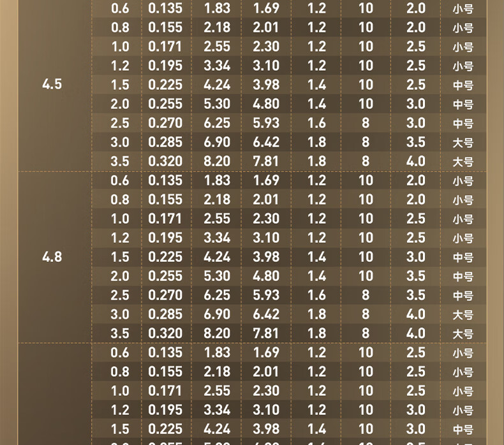Select 2.18 in the 4.5 group
Viewport: 504px width, 445px height.
217,27
